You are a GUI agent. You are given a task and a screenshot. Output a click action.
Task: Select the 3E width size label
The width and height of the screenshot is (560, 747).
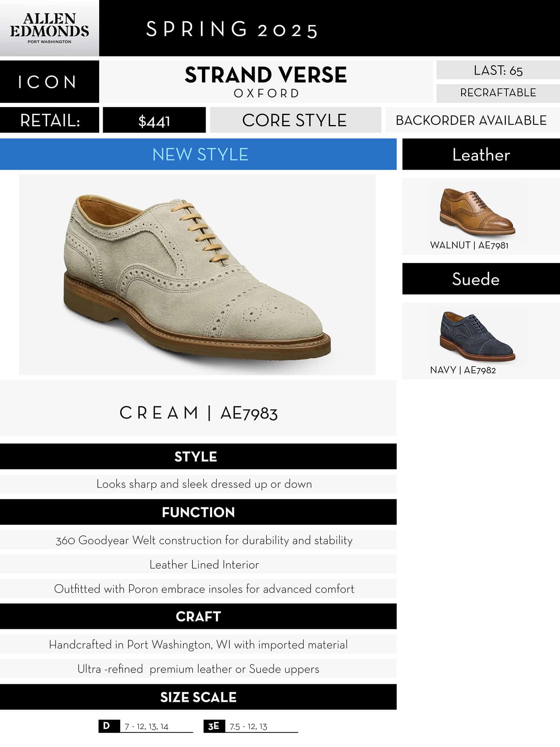point(214,726)
